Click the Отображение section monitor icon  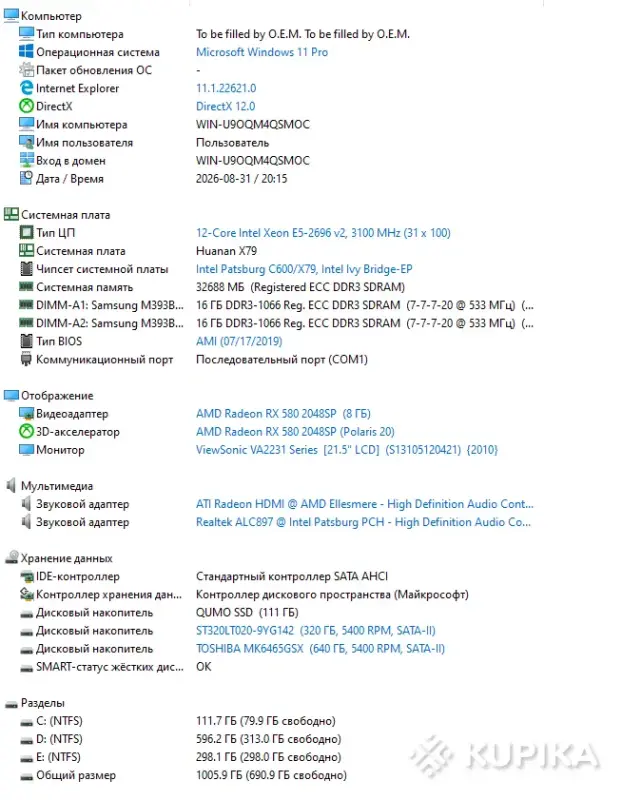click(x=11, y=395)
